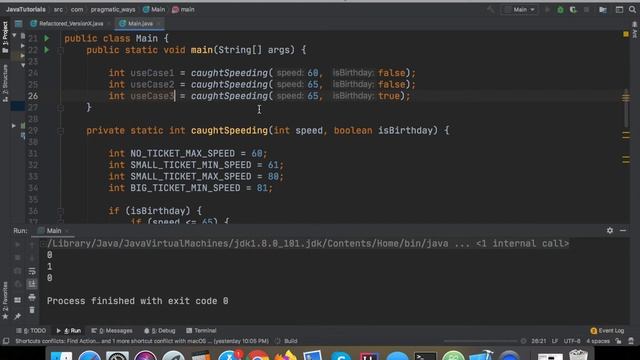Toggle pin tab in the Run panel
This screenshot has height=360, width=640.
pos(18,316)
